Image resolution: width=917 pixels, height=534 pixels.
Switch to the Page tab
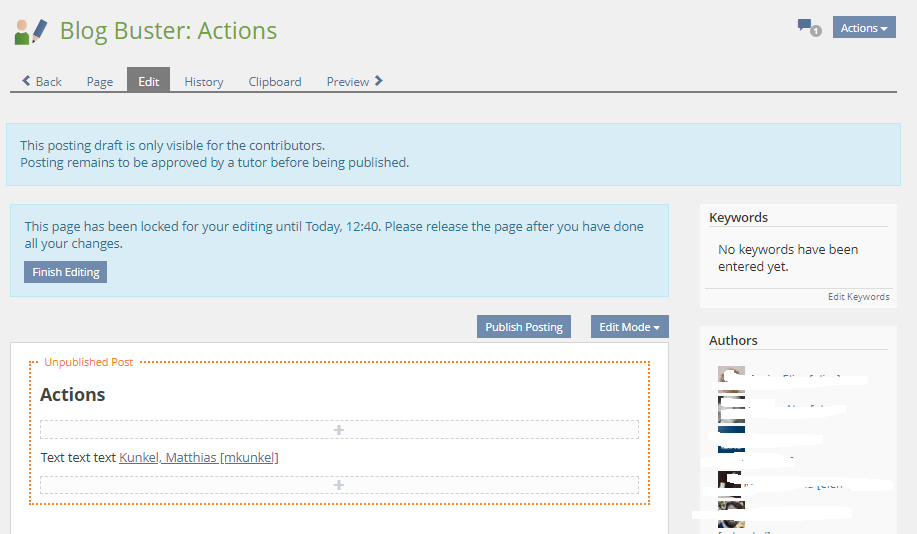(x=99, y=82)
